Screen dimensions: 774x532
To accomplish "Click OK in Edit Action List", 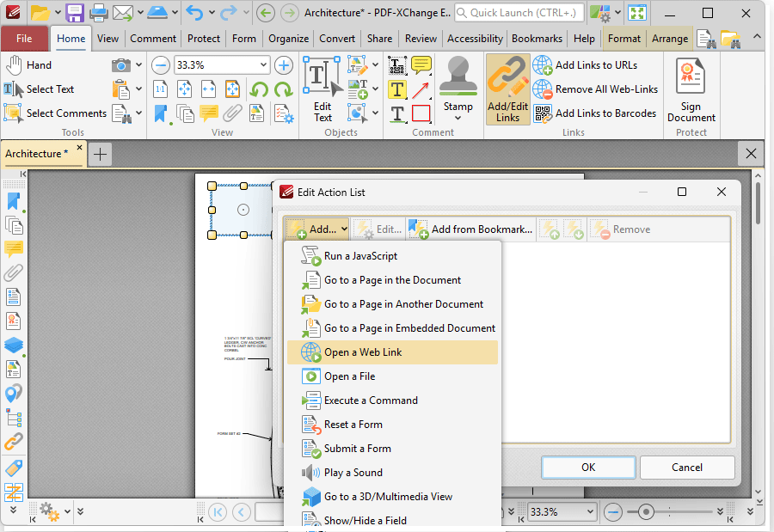I will click(588, 468).
